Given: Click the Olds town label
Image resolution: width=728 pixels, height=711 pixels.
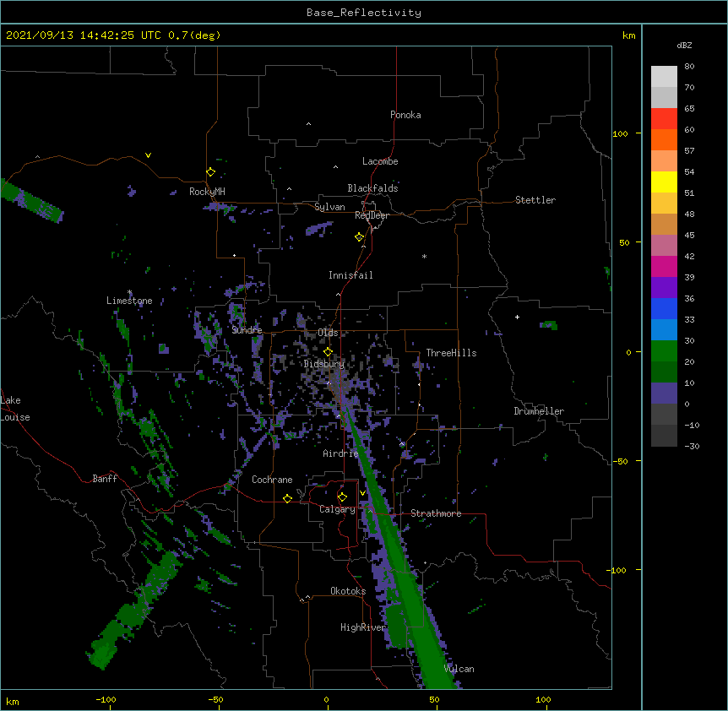Looking at the screenshot, I should click(x=328, y=333).
